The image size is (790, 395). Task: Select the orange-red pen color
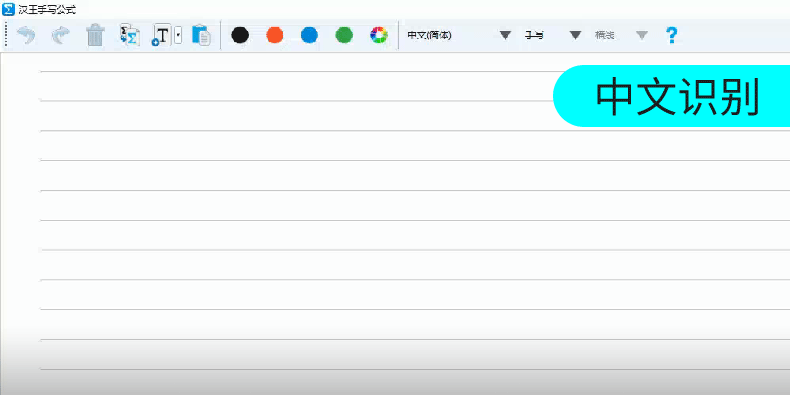[x=275, y=35]
